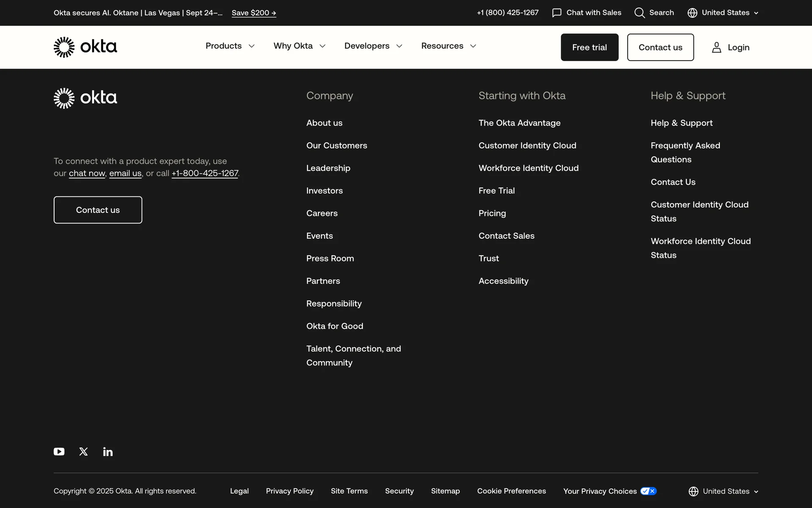Click the Okta logo in header
This screenshot has height=508, width=812.
(85, 47)
